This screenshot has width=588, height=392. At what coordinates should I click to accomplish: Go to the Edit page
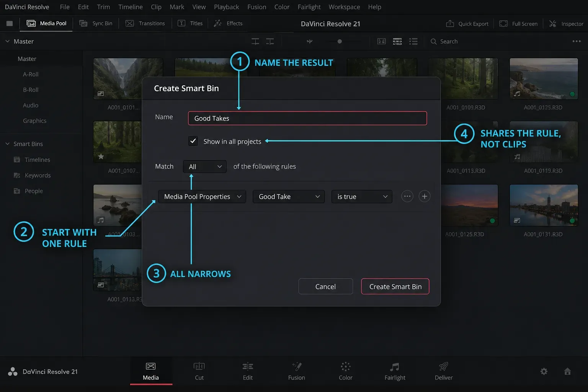248,371
